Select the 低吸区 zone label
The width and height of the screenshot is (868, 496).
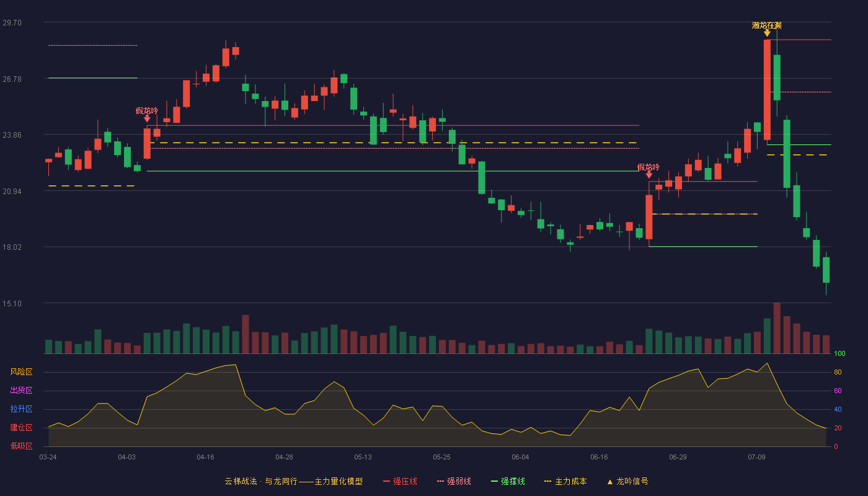[x=21, y=446]
